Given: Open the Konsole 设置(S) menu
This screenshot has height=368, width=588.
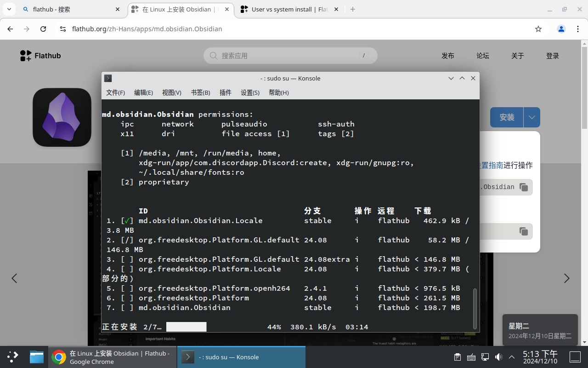Looking at the screenshot, I should click(x=250, y=92).
